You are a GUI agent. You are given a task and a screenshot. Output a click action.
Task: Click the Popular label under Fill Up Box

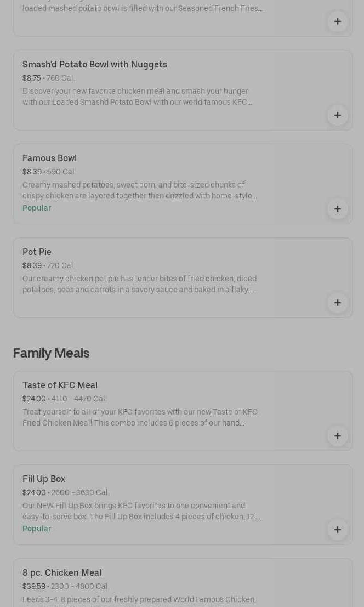[37, 529]
